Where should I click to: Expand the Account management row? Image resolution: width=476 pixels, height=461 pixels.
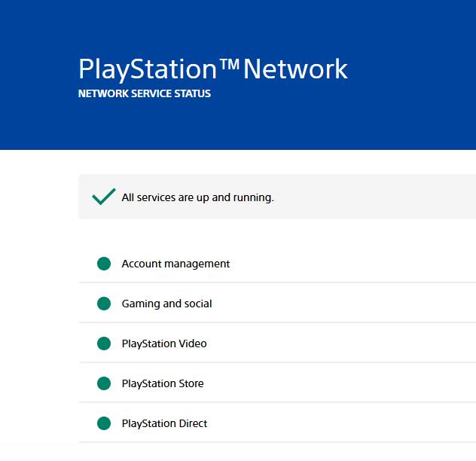(x=277, y=264)
